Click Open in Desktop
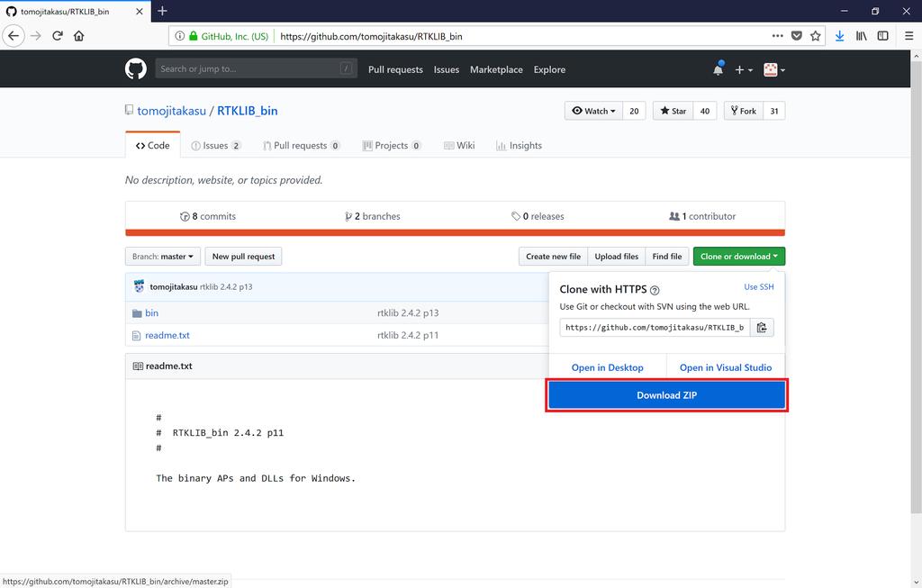Screen dimensions: 922x588 point(608,367)
